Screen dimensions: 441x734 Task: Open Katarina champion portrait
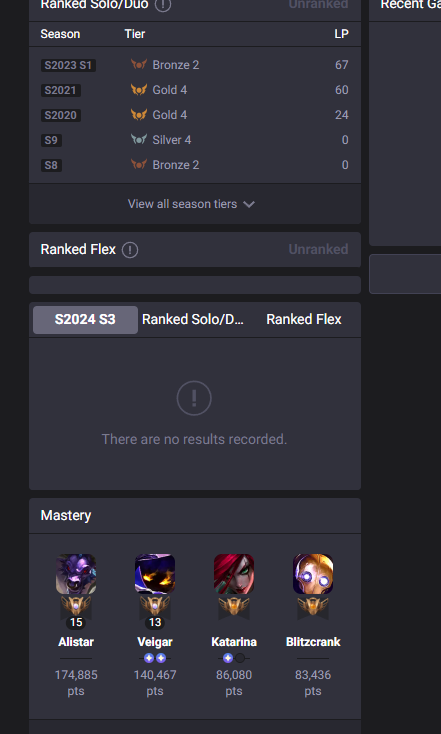click(234, 574)
